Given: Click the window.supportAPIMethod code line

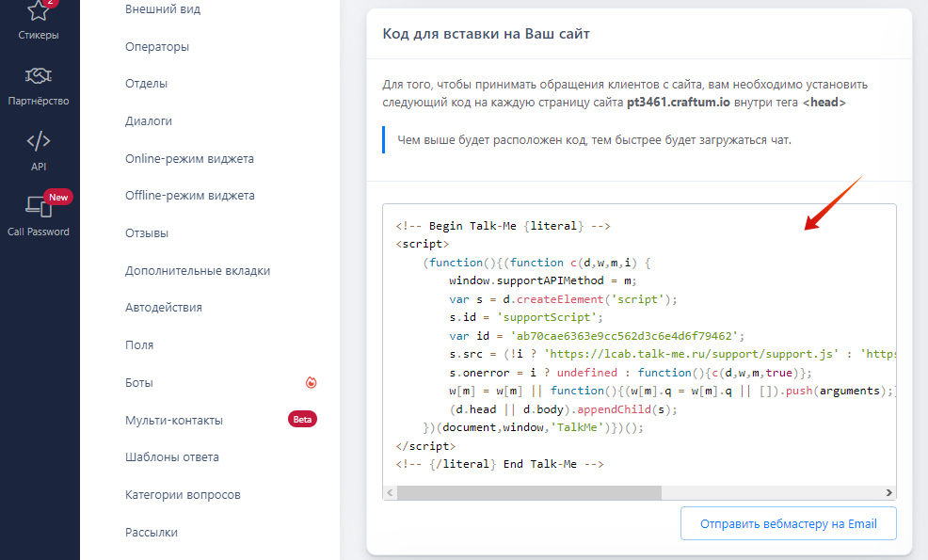Looking at the screenshot, I should [x=543, y=280].
